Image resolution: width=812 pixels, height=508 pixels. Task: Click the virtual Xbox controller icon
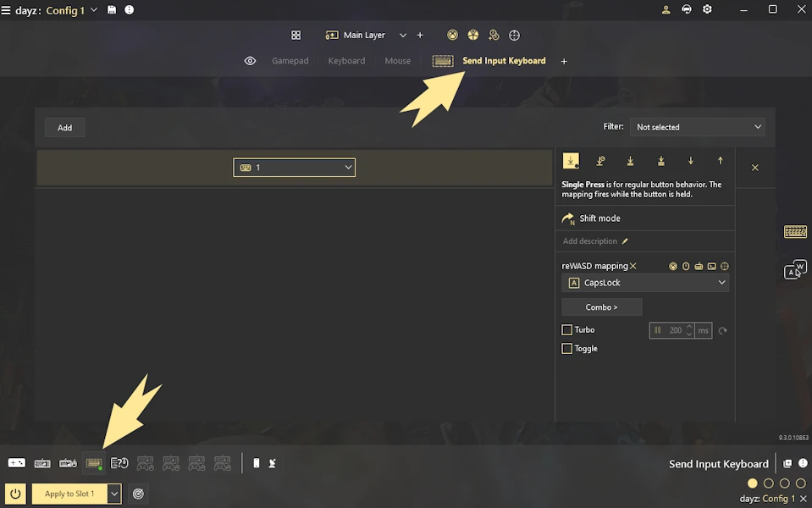pyautogui.click(x=453, y=36)
